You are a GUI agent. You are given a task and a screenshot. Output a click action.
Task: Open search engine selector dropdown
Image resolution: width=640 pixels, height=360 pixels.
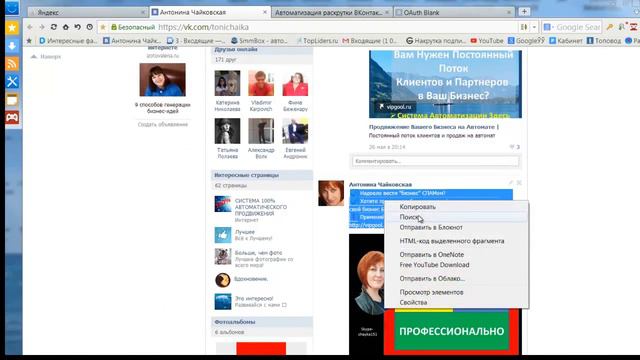pos(548,27)
